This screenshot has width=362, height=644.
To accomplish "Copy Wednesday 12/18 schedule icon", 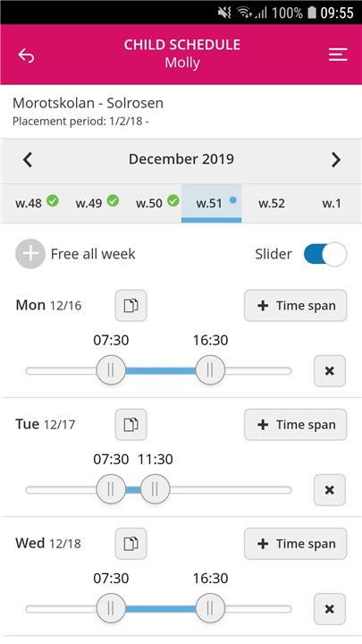I will coord(130,544).
